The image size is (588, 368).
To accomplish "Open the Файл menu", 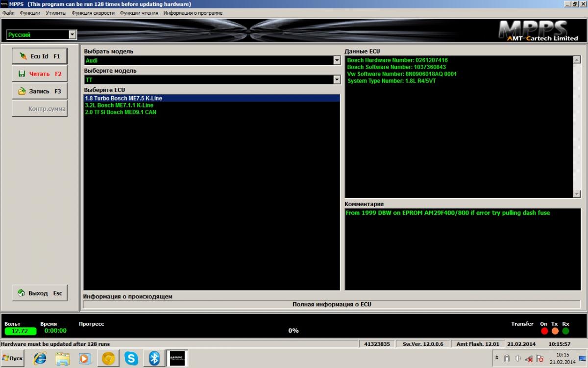I will pos(8,13).
